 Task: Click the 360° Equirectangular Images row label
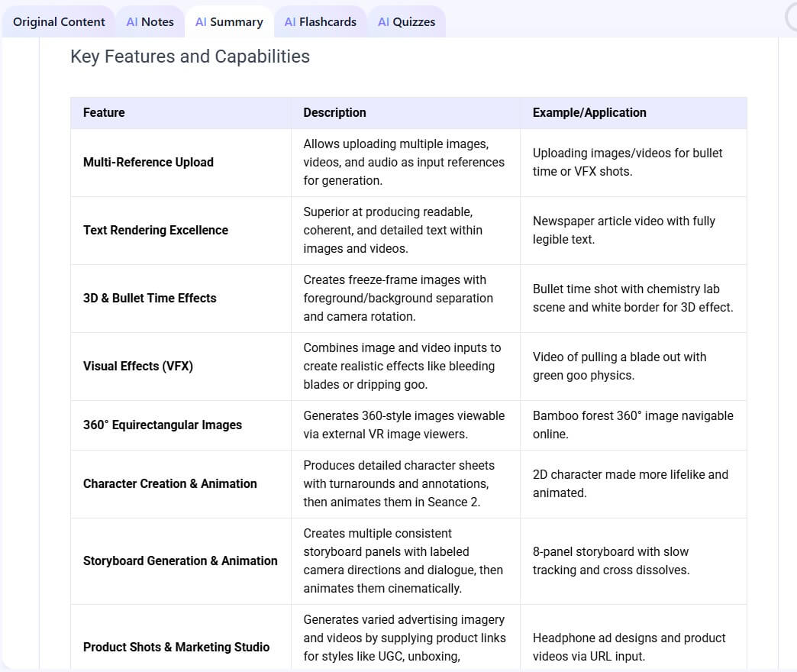[163, 425]
